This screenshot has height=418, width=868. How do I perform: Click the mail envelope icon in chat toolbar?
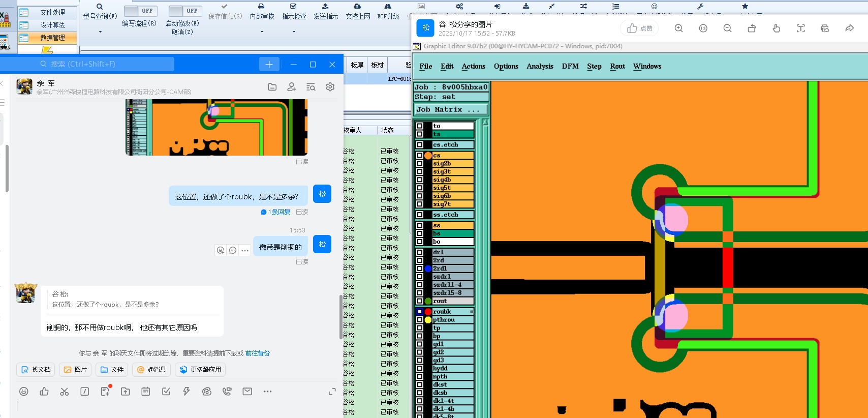pos(247,391)
